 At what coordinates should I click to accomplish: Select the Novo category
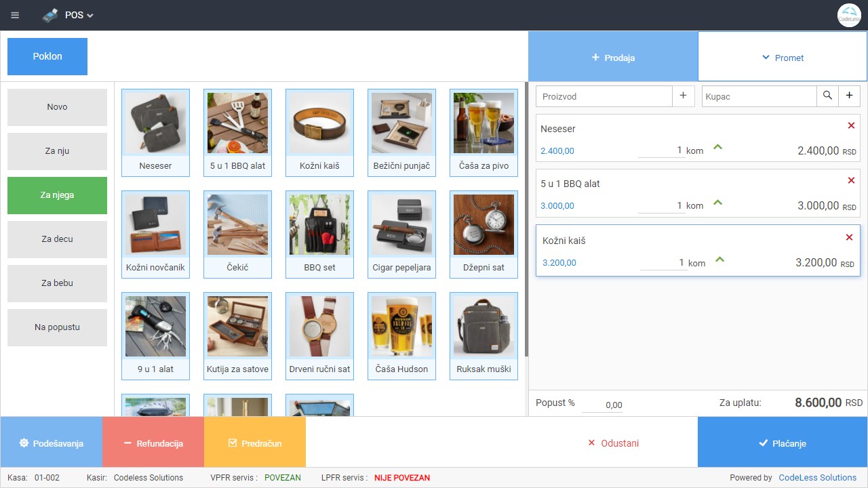coord(57,107)
